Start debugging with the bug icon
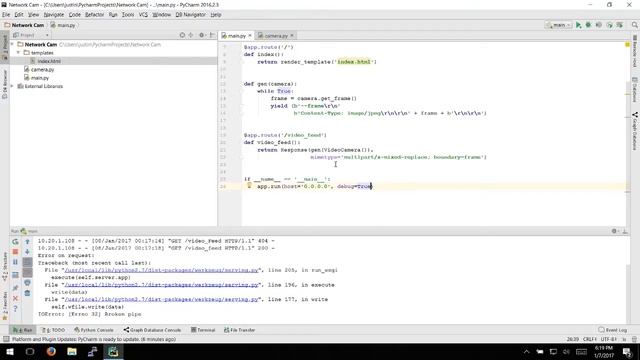The width and height of the screenshot is (640, 360). [x=588, y=25]
